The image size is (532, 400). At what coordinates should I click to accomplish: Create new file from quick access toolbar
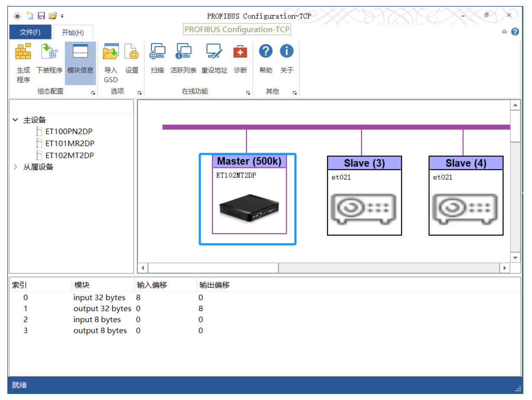[x=29, y=16]
